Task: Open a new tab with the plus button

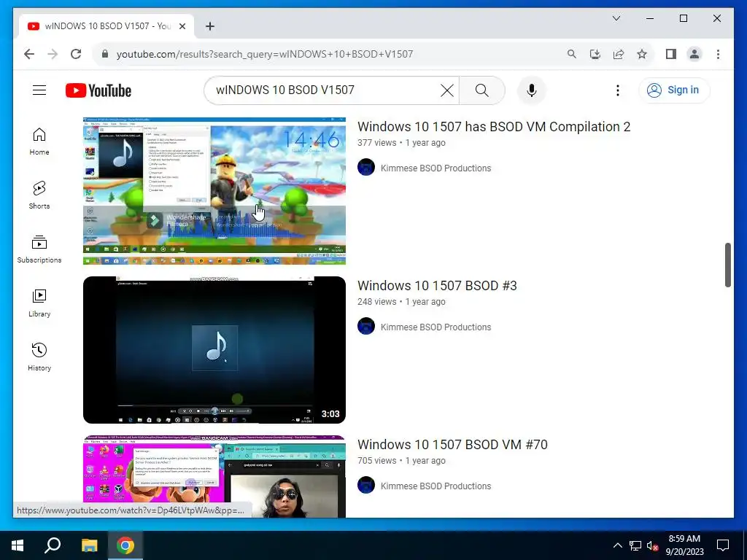Action: [x=209, y=26]
